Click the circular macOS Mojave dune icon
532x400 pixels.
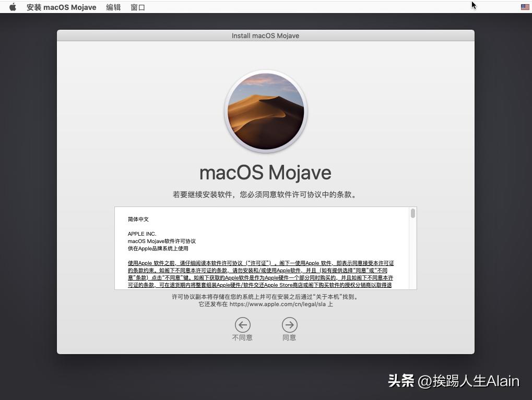[x=265, y=111]
